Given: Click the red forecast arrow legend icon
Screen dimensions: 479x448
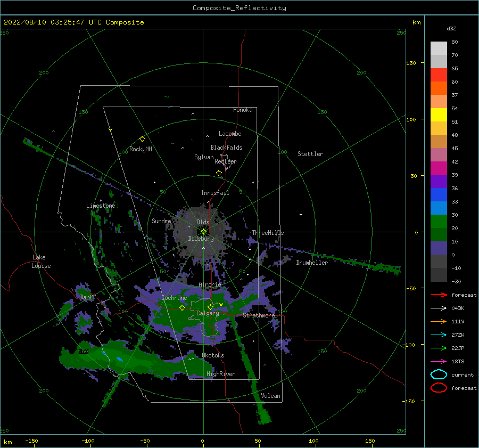Looking at the screenshot, I should click(439, 295).
